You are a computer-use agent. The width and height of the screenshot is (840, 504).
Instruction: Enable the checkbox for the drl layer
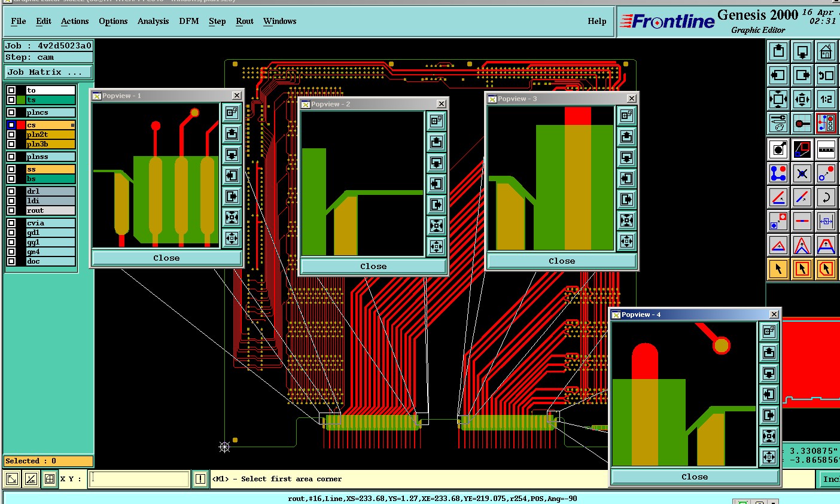click(11, 191)
